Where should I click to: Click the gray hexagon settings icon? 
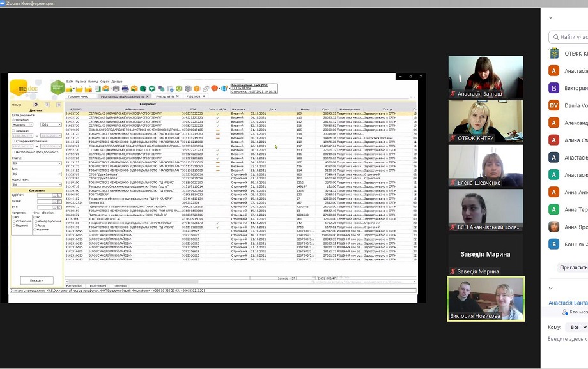tap(188, 89)
